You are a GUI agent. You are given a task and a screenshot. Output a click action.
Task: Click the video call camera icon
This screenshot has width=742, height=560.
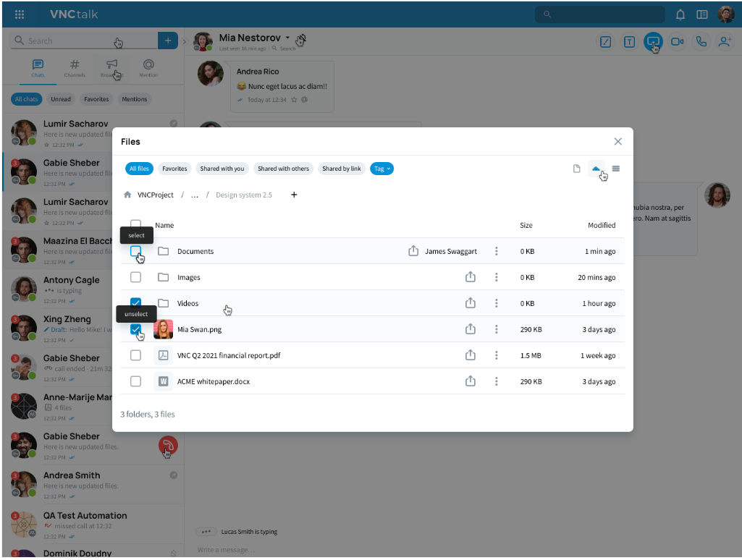tap(677, 42)
